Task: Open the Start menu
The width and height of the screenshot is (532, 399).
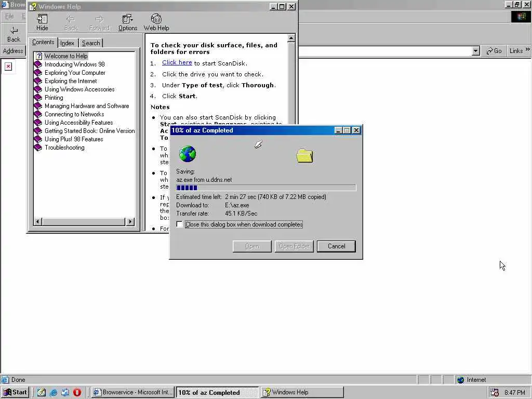Action: click(x=15, y=392)
